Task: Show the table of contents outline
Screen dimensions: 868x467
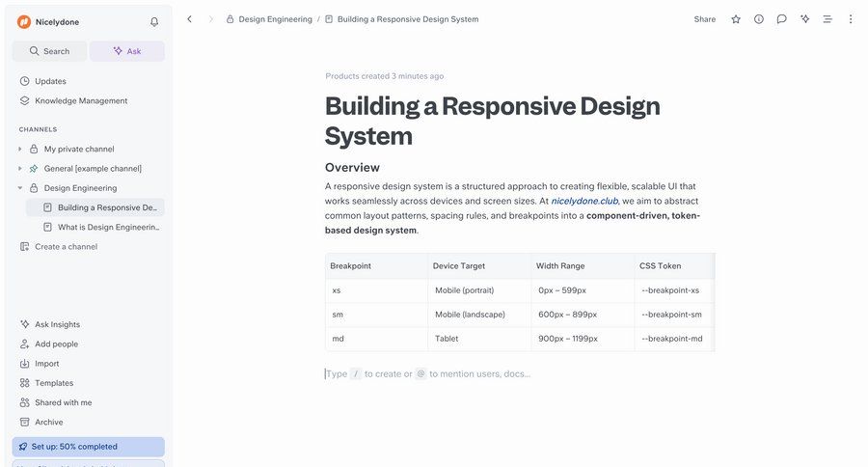Action: (827, 19)
